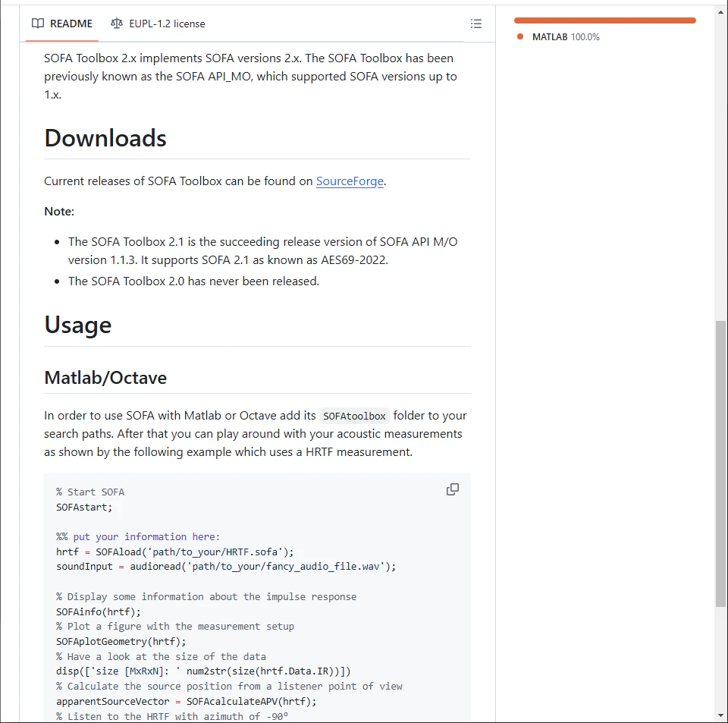Image resolution: width=728 pixels, height=723 pixels.
Task: Click the 'SOFAplotGeometry(hrtf);' code line
Action: pyautogui.click(x=121, y=641)
